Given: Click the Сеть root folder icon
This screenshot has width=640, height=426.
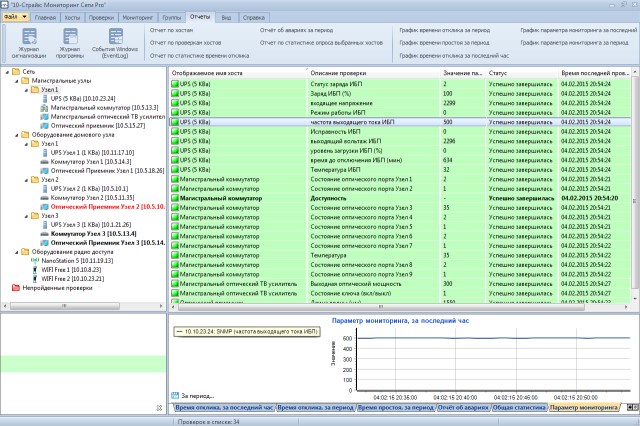Looking at the screenshot, I should pyautogui.click(x=16, y=71).
